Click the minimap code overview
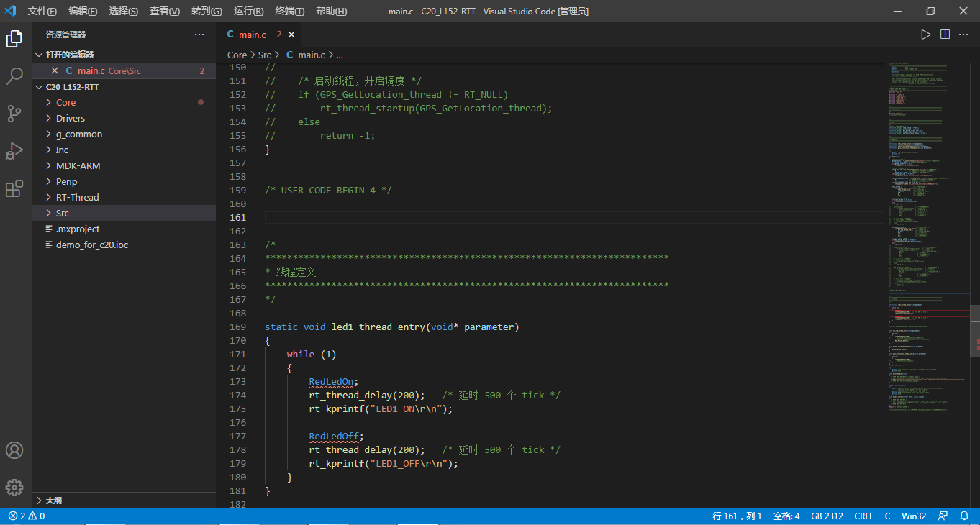This screenshot has height=525, width=980. (x=928, y=237)
